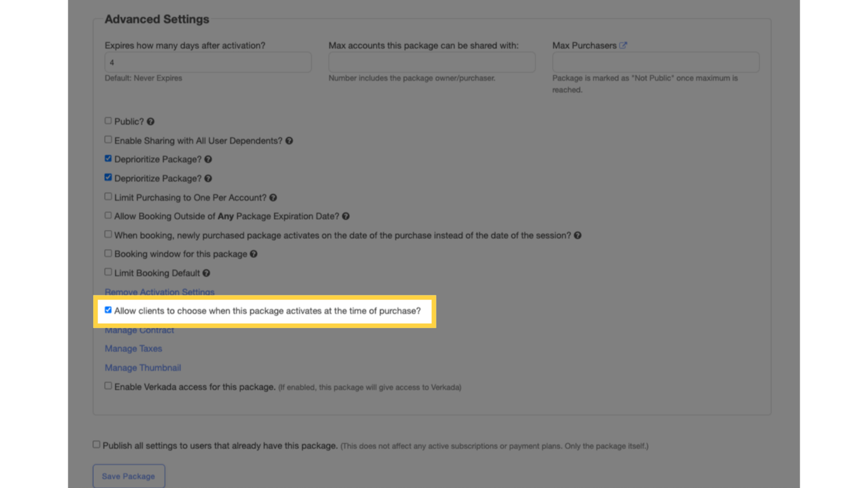The width and height of the screenshot is (868, 488).
Task: Click the expiration days input containing 4
Action: click(x=208, y=62)
